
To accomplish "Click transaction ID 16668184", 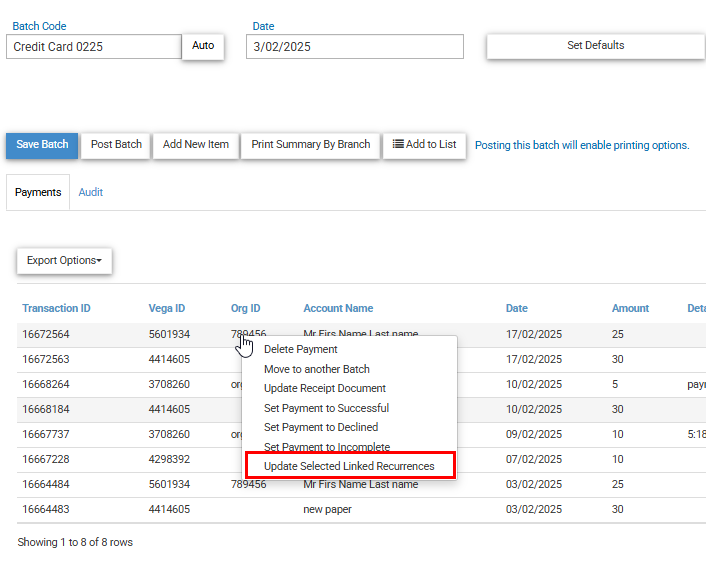I will pyautogui.click(x=46, y=409).
